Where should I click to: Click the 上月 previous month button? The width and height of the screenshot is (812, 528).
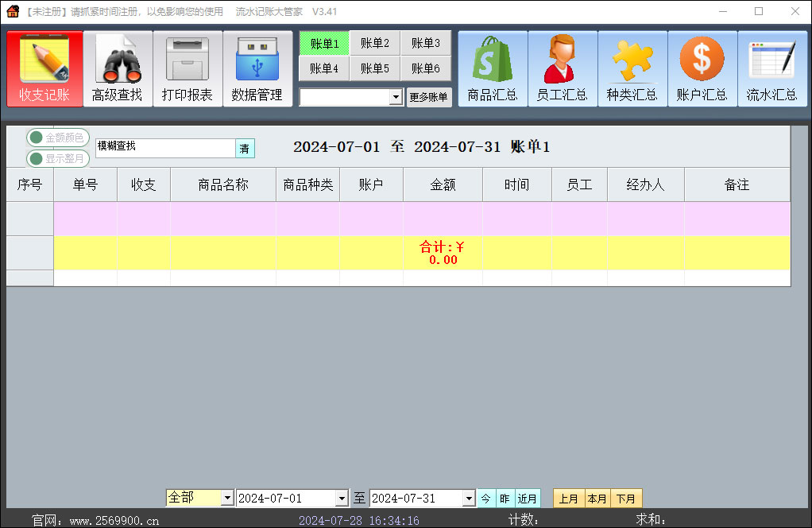pos(569,499)
